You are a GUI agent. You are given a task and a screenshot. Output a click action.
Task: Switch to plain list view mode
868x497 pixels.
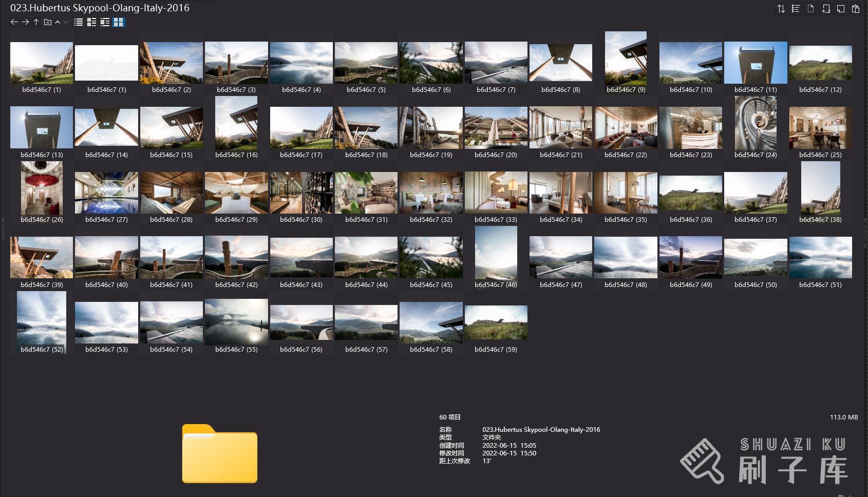pos(79,22)
